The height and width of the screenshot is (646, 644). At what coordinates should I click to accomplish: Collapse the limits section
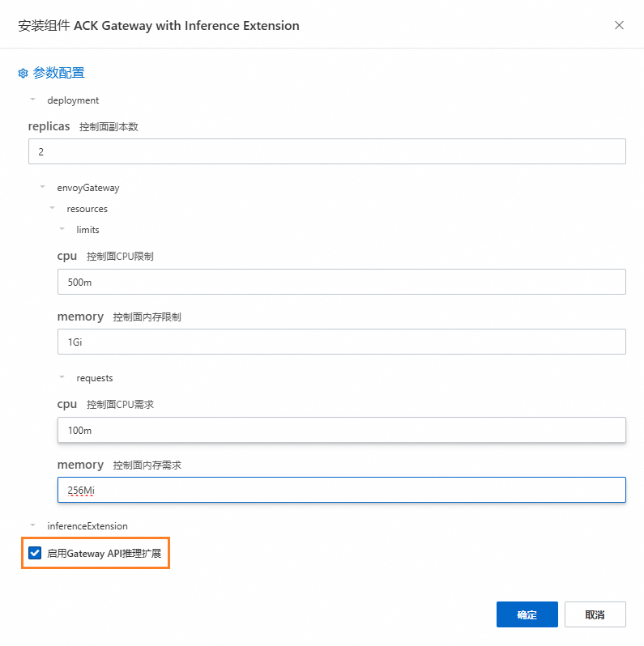(62, 228)
